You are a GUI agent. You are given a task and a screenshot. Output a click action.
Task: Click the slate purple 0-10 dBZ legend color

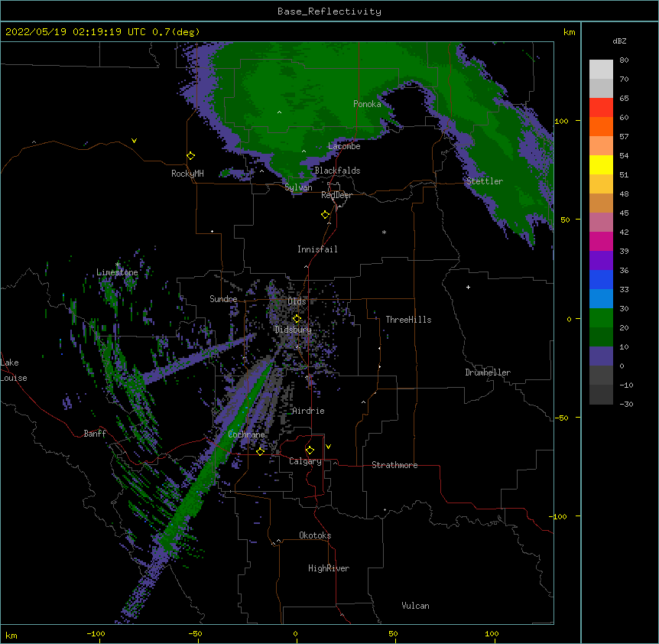click(601, 356)
